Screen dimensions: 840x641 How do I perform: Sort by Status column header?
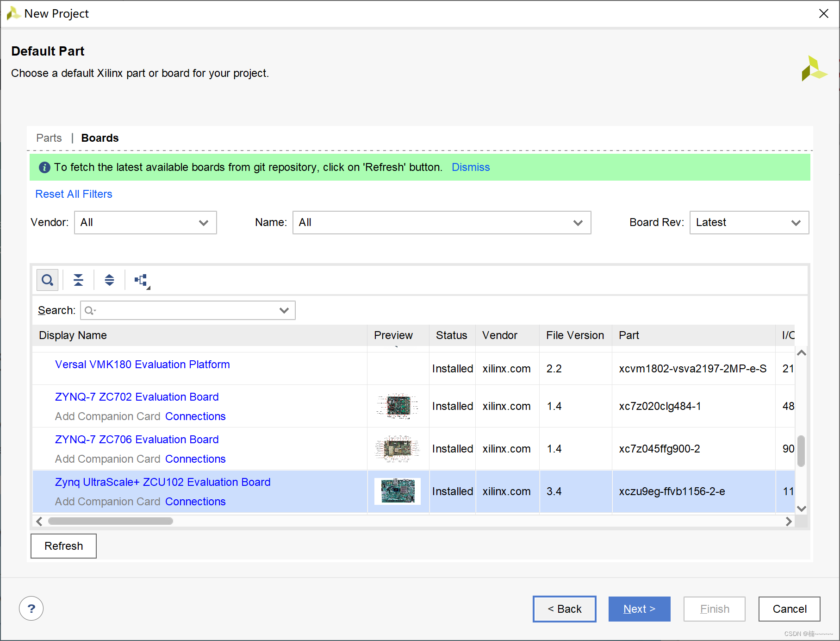click(x=452, y=335)
